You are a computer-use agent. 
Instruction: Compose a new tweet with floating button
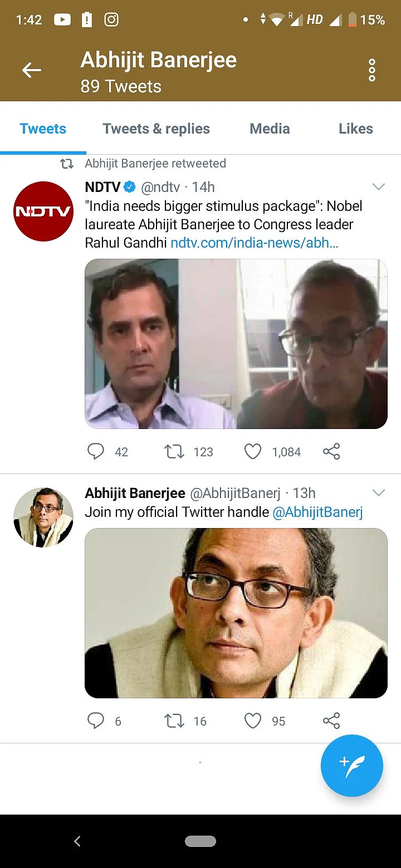[351, 766]
